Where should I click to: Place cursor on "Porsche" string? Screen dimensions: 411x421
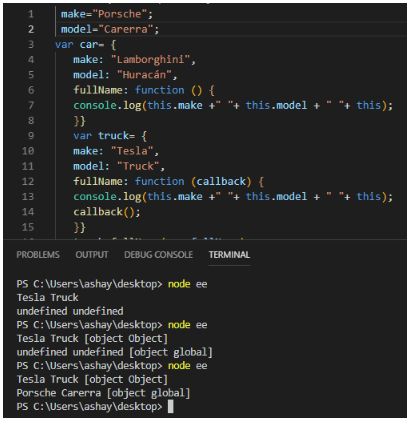coord(120,14)
